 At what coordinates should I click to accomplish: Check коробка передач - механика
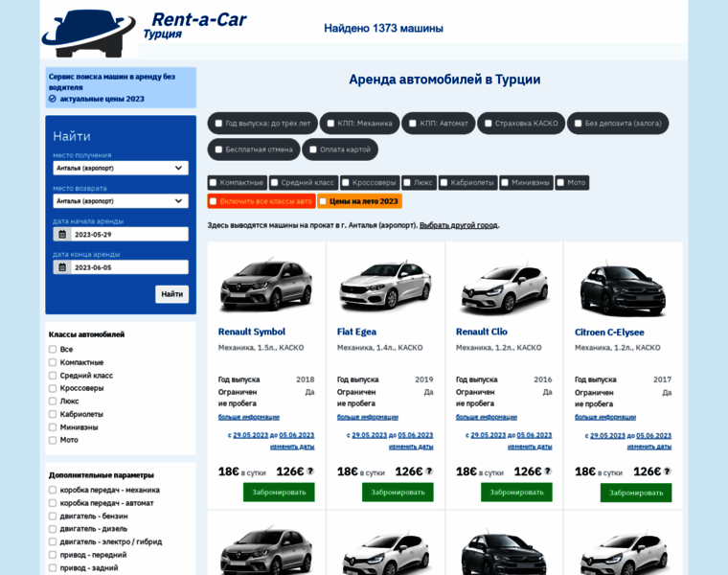pyautogui.click(x=53, y=490)
